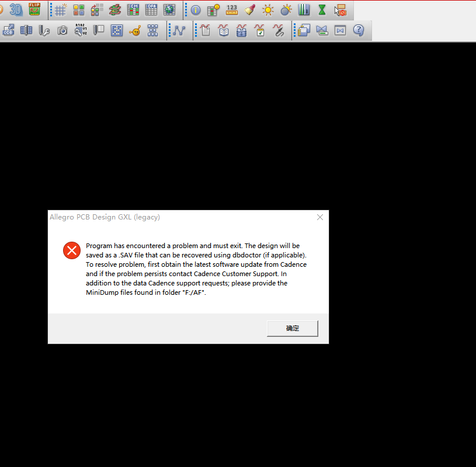Click the ODB export icon
The image size is (476, 467).
point(9,30)
